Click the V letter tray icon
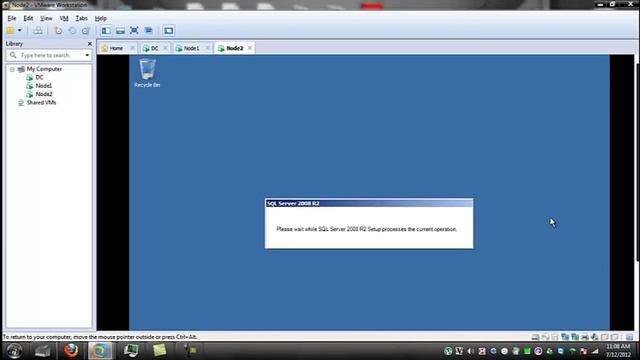Image resolution: width=640 pixels, height=360 pixels. click(459, 351)
